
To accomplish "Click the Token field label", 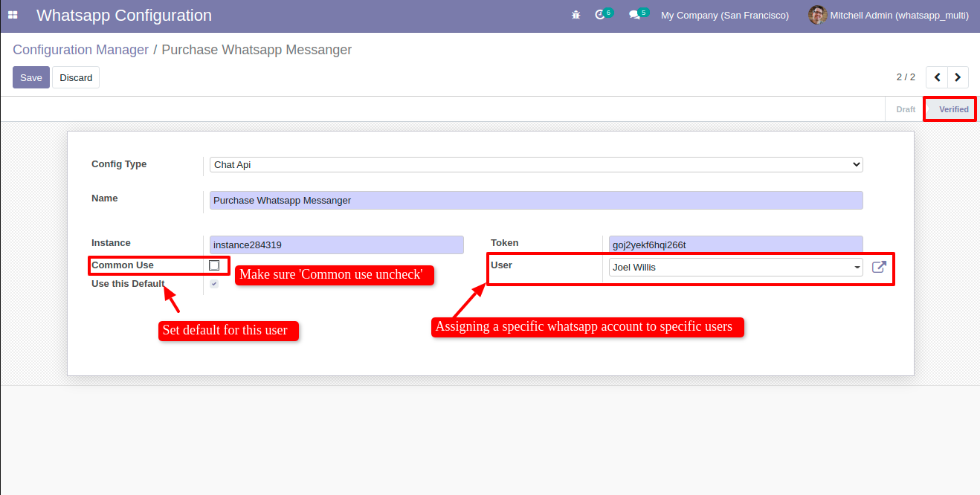I will coord(505,243).
